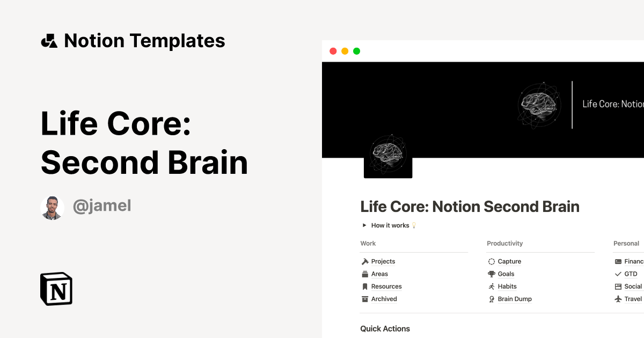Click the GTD checkmark
The height and width of the screenshot is (338, 644).
[618, 274]
